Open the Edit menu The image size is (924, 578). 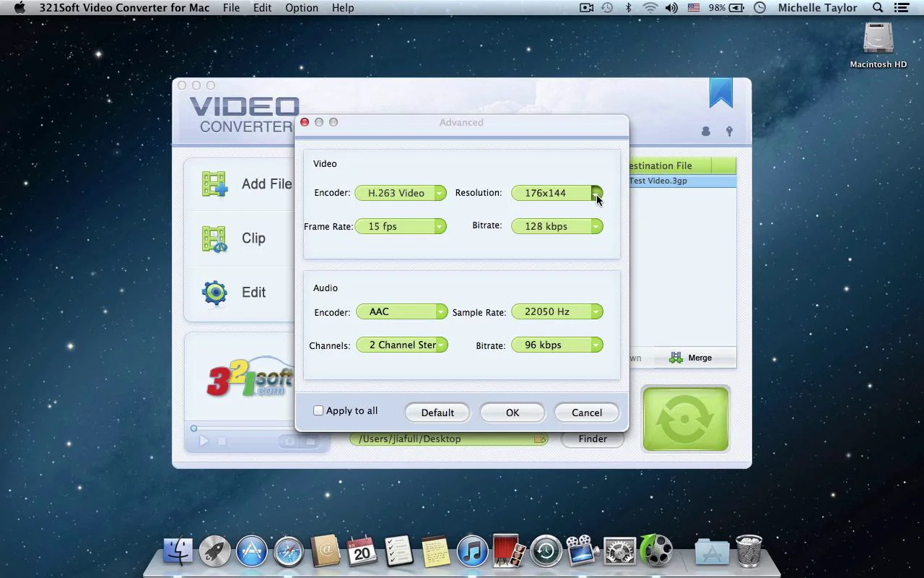263,8
